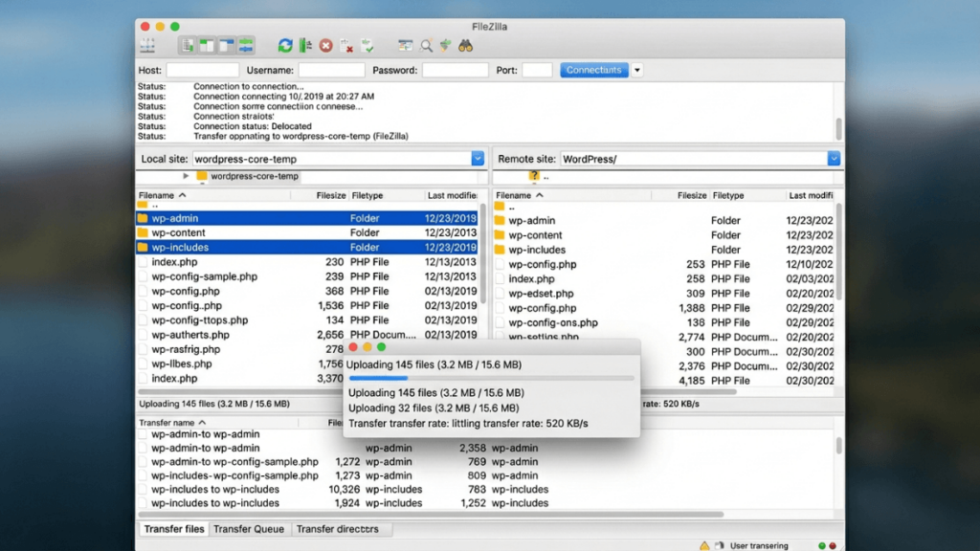Switch to the Transfer Queue tab
The image size is (980, 551).
pyautogui.click(x=249, y=529)
